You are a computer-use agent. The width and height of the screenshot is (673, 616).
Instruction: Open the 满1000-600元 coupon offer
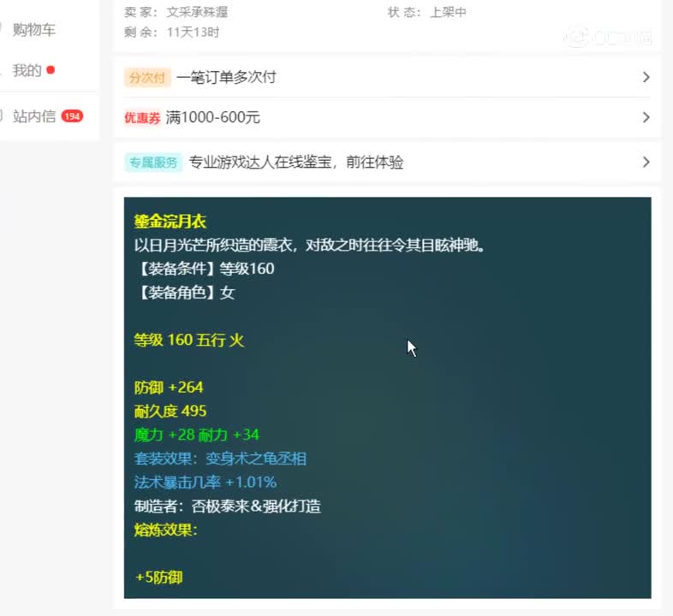(213, 117)
